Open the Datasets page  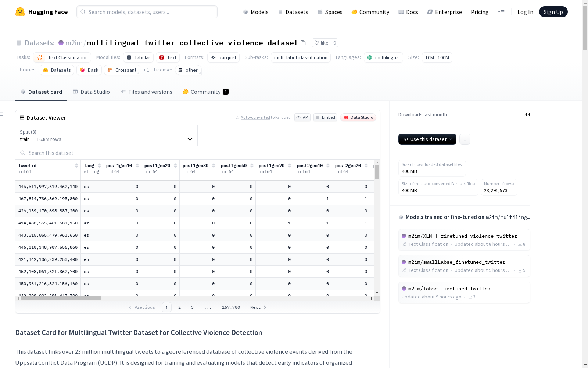(x=293, y=12)
